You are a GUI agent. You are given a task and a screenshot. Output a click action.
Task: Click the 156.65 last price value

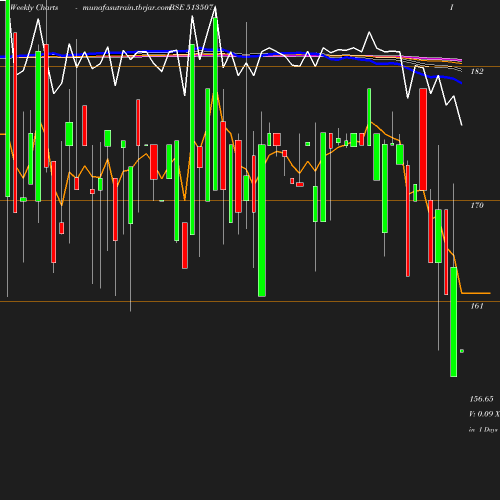click(x=481, y=399)
